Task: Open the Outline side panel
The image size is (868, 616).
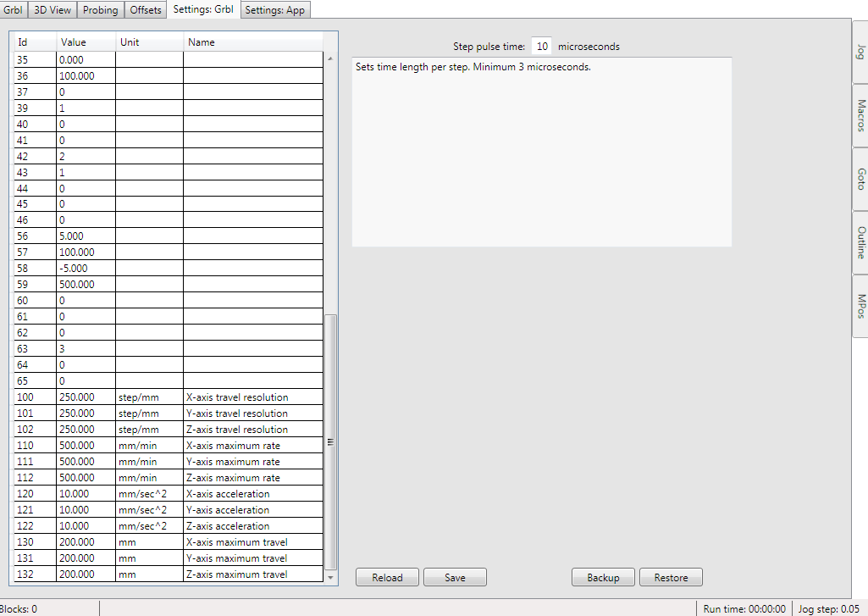Action: pos(860,242)
